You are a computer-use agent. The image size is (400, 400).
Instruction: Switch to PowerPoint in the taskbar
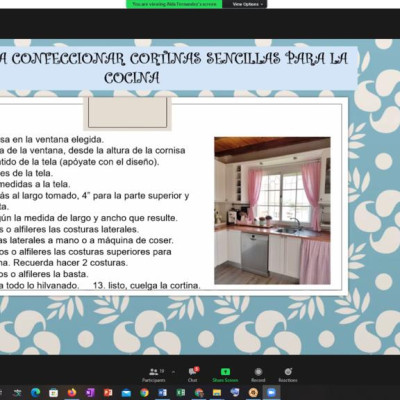click(x=108, y=393)
